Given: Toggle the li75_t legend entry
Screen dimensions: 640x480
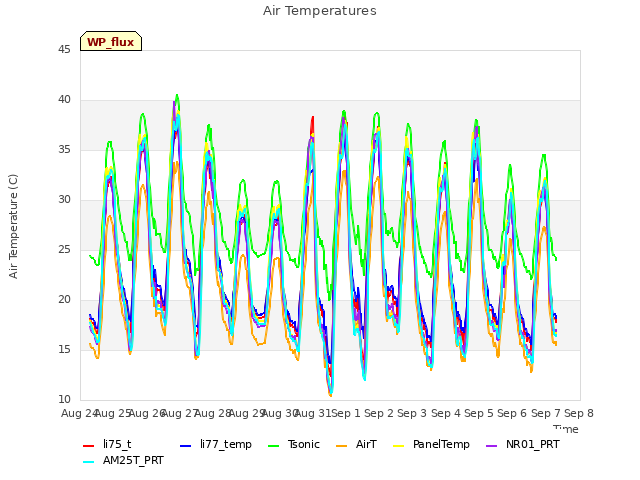Looking at the screenshot, I should 107,444.
